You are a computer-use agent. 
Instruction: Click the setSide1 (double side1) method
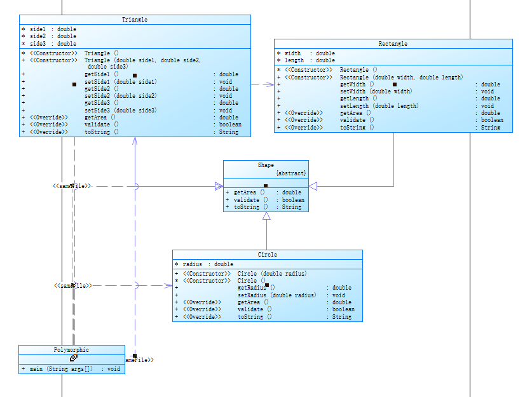tap(120, 82)
